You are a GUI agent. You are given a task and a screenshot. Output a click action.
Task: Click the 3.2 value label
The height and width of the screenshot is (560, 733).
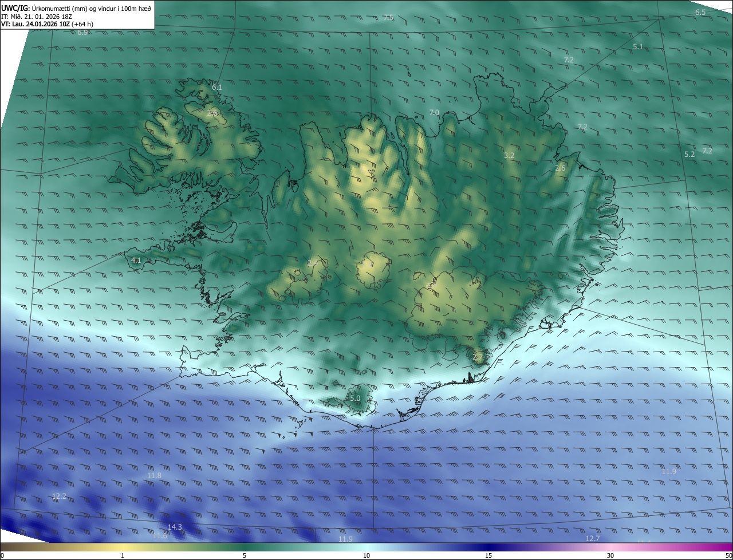(509, 155)
